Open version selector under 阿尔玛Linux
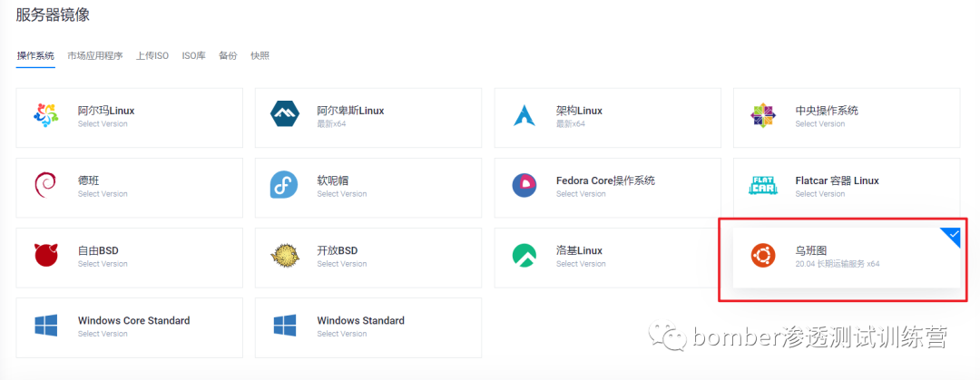Screen dimensions: 980x380 [103, 123]
